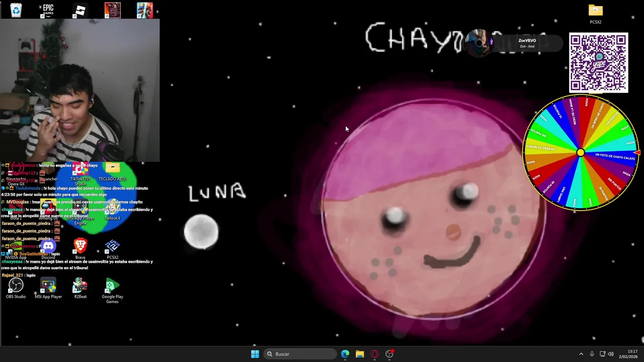The height and width of the screenshot is (362, 644).
Task: Open the MSI App Player shortcut beside OBS
Action: 48,289
